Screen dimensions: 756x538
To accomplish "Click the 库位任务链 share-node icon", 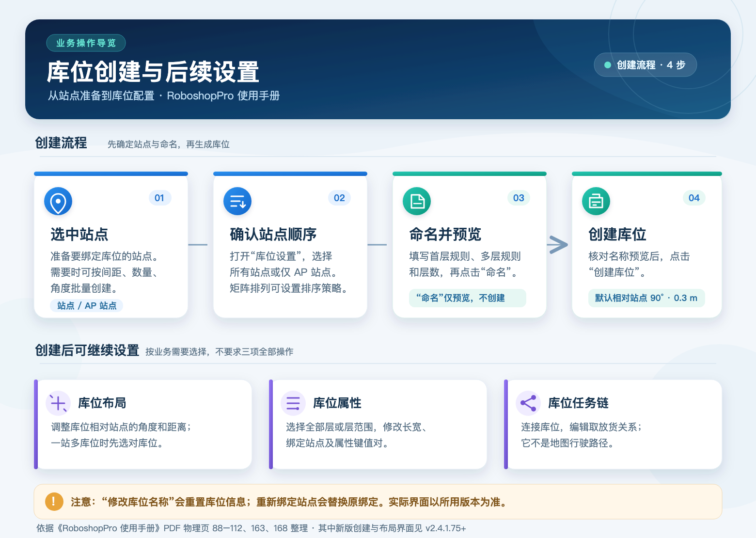I will (528, 403).
